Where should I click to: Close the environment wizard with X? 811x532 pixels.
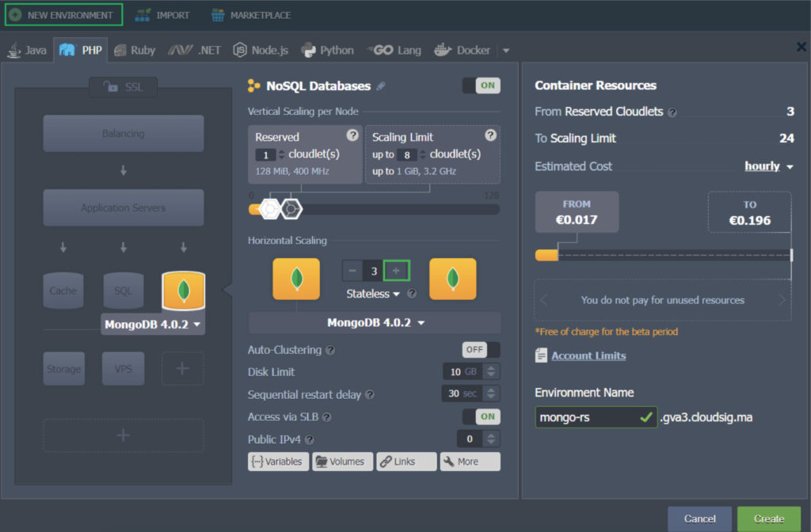click(801, 47)
